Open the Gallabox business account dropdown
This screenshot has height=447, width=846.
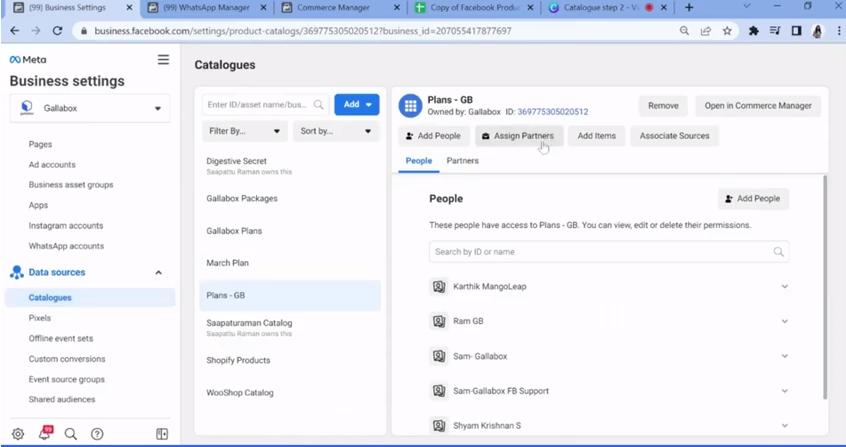pyautogui.click(x=90, y=109)
